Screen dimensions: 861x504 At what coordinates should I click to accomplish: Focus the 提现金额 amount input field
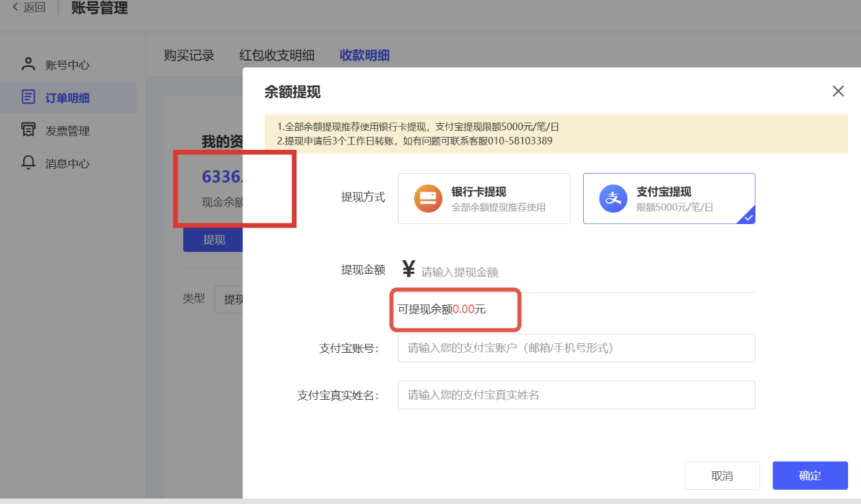(586, 272)
